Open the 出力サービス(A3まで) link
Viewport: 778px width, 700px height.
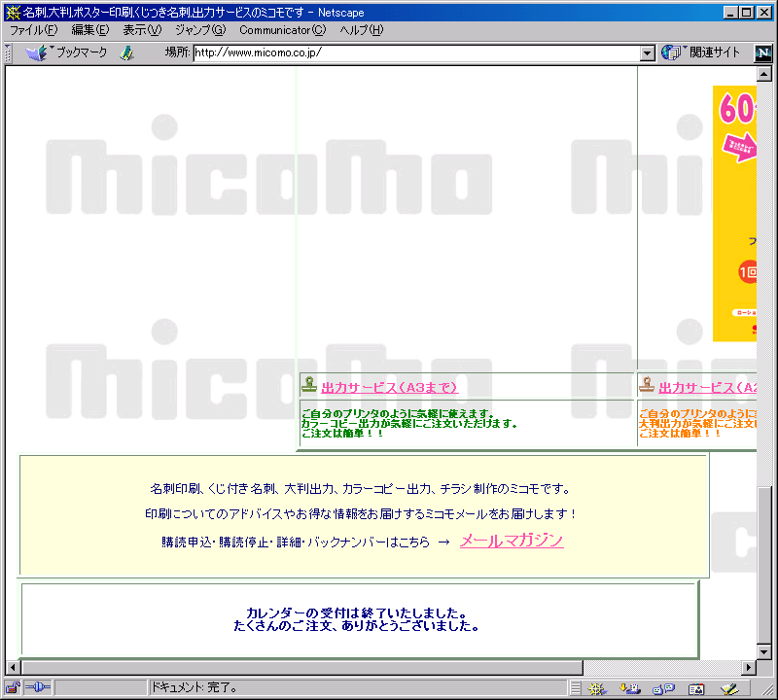pyautogui.click(x=390, y=388)
